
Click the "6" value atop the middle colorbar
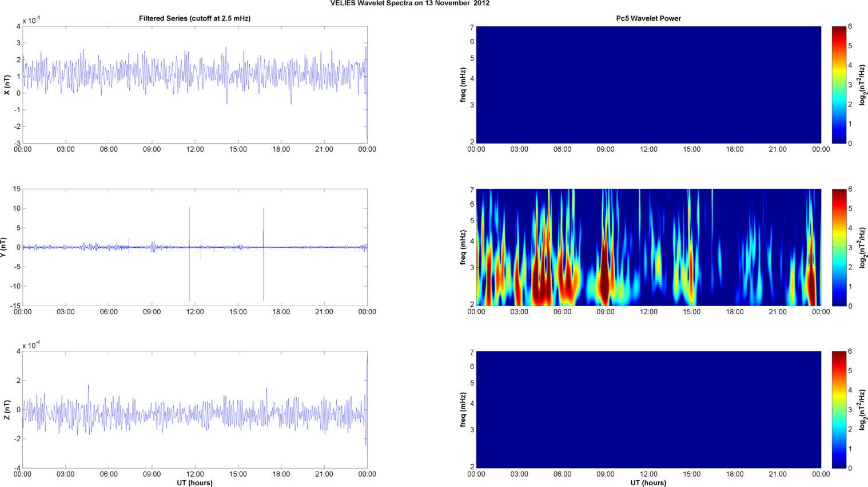850,189
